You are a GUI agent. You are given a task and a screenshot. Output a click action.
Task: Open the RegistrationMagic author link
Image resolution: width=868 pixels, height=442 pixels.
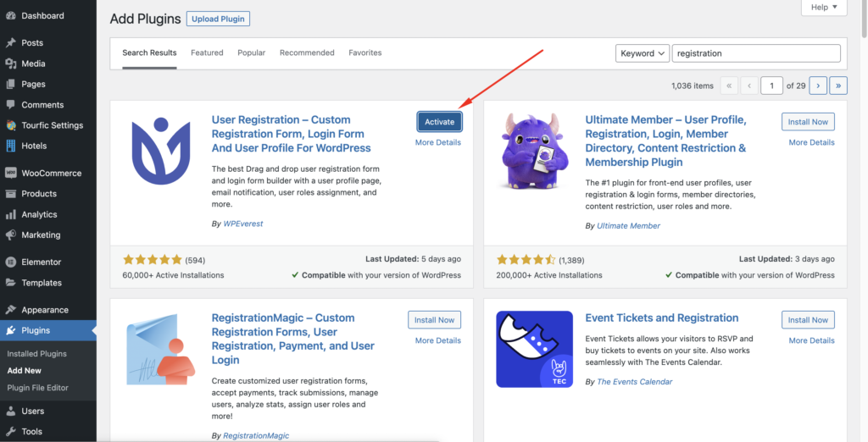[x=256, y=435]
